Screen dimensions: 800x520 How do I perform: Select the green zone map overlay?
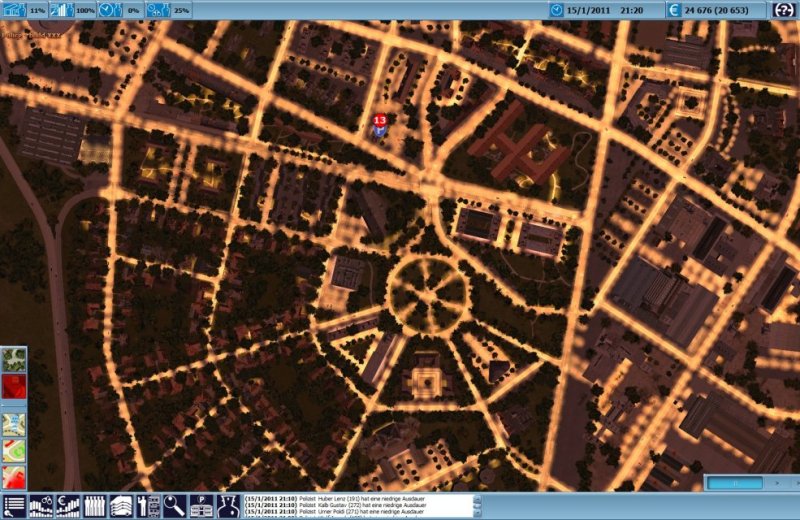(14, 450)
